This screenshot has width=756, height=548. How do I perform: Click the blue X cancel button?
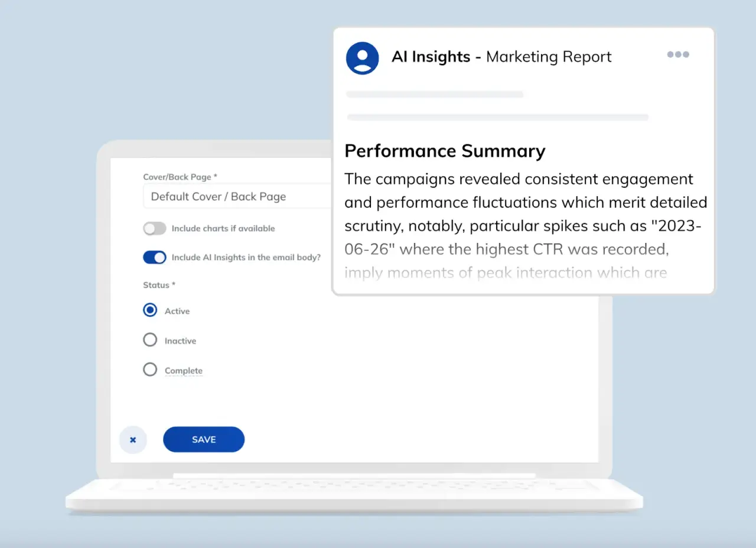133,440
